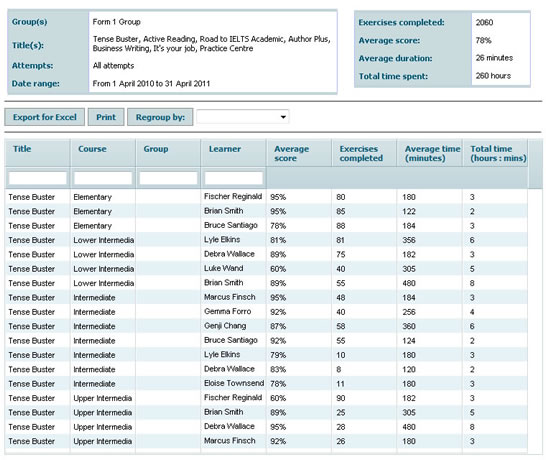This screenshot has height=460, width=546.
Task: Focus the Group filter input field
Action: coord(168,178)
